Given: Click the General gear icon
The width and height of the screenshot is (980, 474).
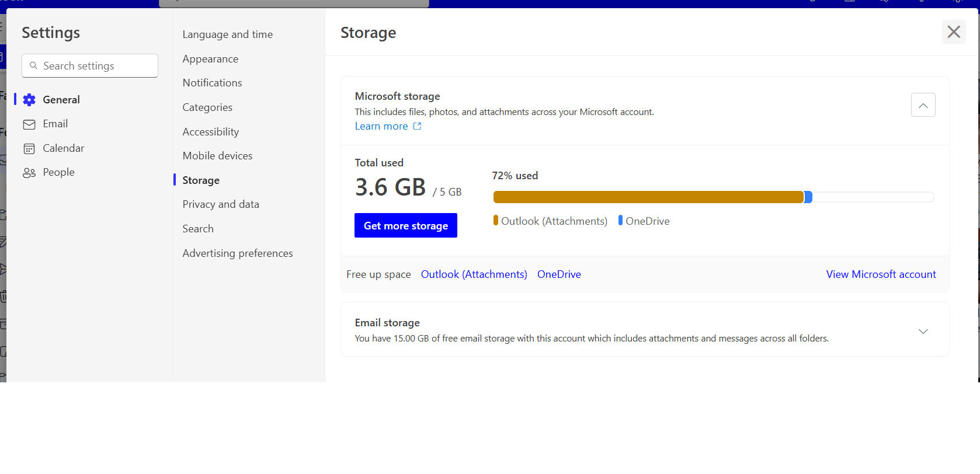Looking at the screenshot, I should click(x=29, y=100).
